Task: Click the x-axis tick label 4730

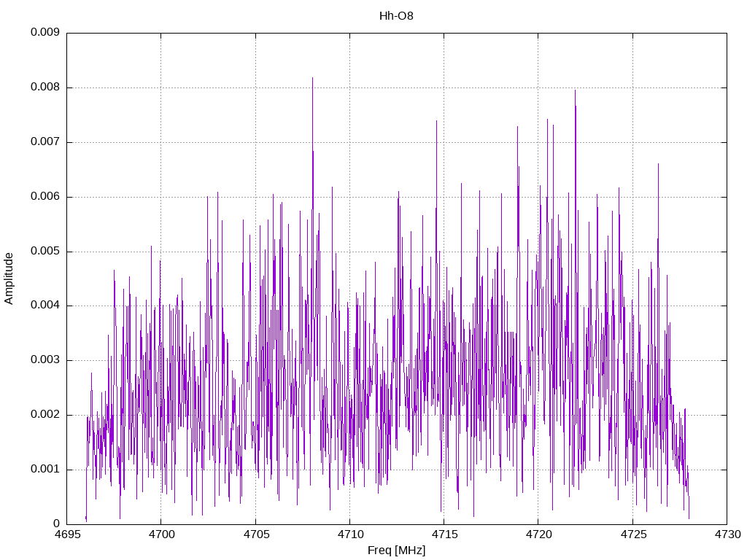Action: 727,534
